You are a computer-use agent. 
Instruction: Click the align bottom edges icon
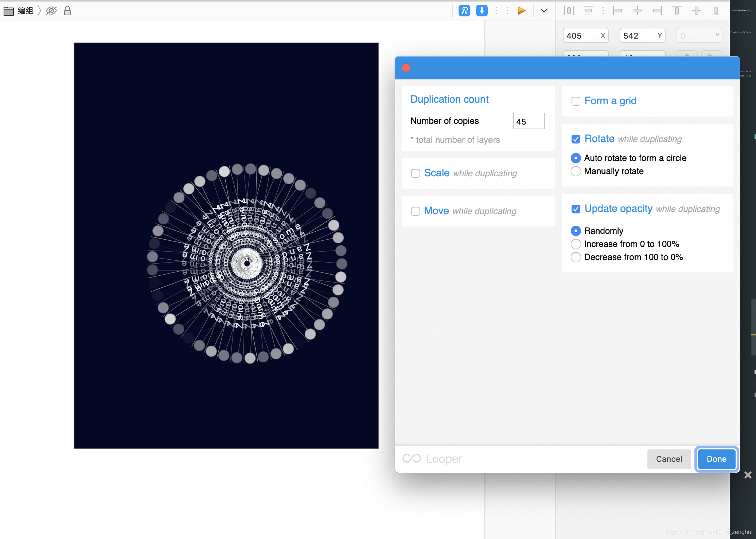(x=716, y=11)
